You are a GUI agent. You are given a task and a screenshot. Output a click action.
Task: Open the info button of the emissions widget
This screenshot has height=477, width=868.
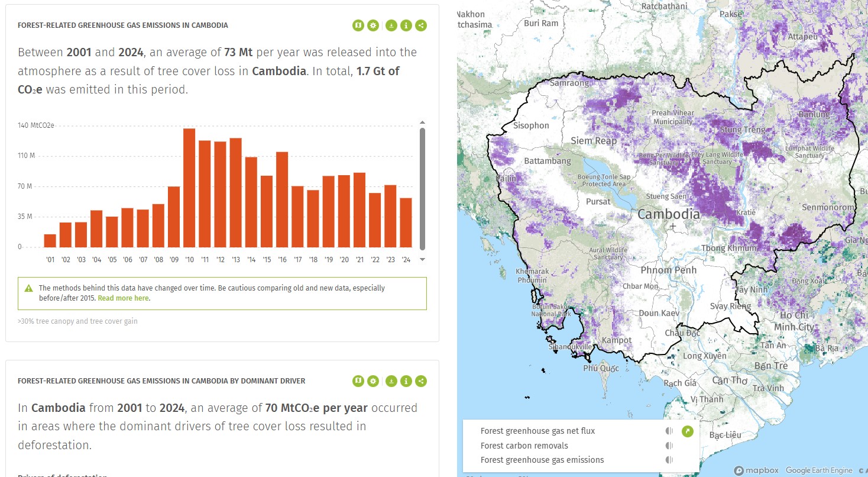(x=406, y=25)
